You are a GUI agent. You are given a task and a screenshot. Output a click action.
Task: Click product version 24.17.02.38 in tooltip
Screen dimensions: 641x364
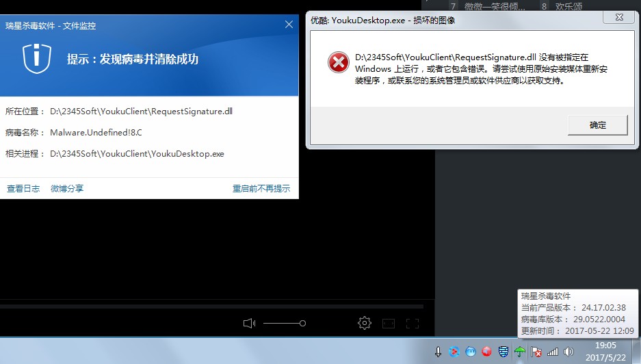(603, 308)
